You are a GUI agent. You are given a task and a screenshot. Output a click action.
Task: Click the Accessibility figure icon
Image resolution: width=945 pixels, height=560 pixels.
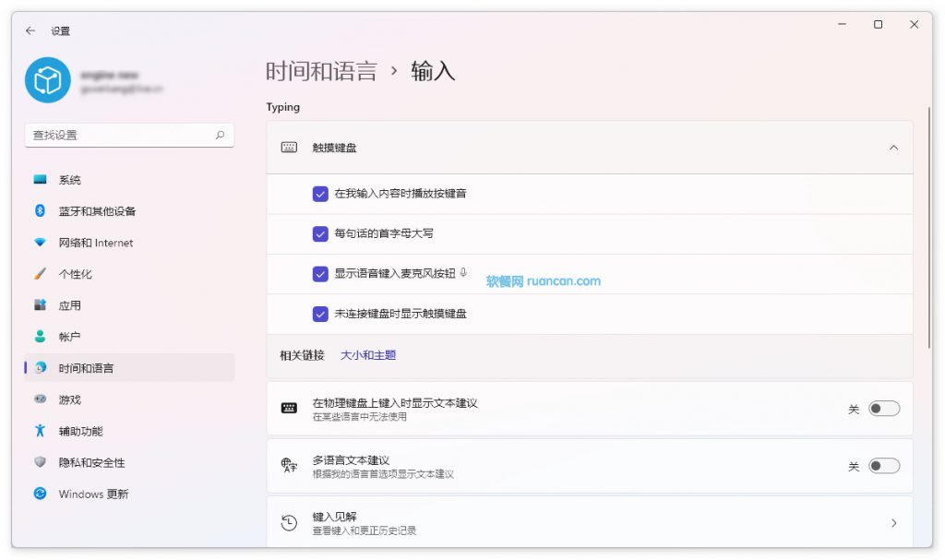click(40, 431)
